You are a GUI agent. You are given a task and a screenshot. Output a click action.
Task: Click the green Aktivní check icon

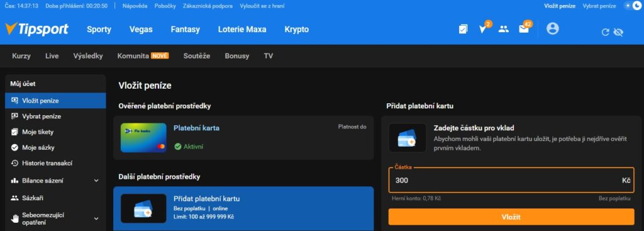coord(177,146)
